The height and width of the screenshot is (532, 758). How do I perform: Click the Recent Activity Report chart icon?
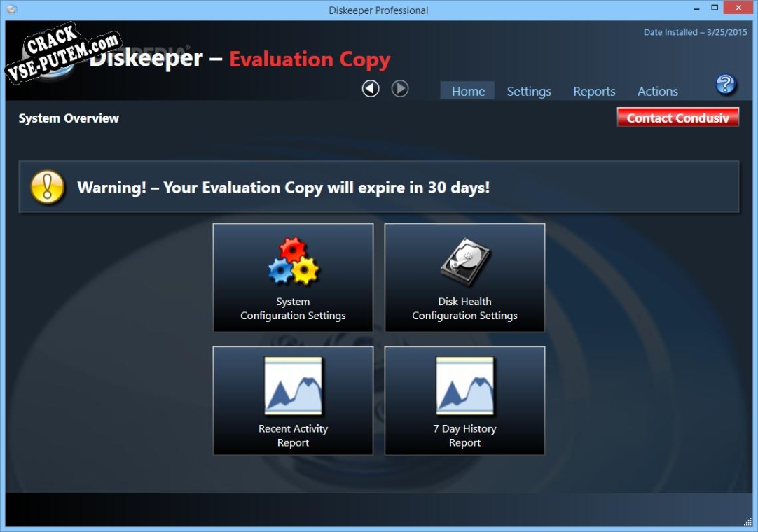point(293,386)
